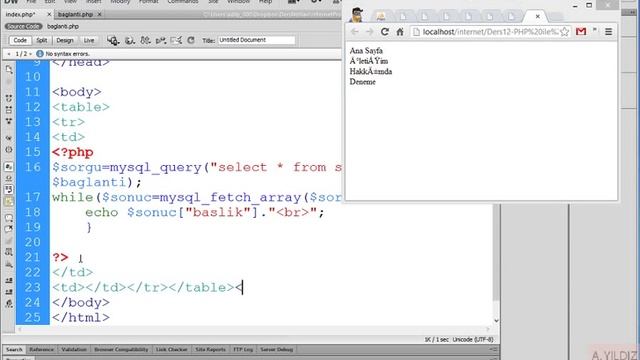Open the Open Documents list in coding toolbar

point(9,69)
